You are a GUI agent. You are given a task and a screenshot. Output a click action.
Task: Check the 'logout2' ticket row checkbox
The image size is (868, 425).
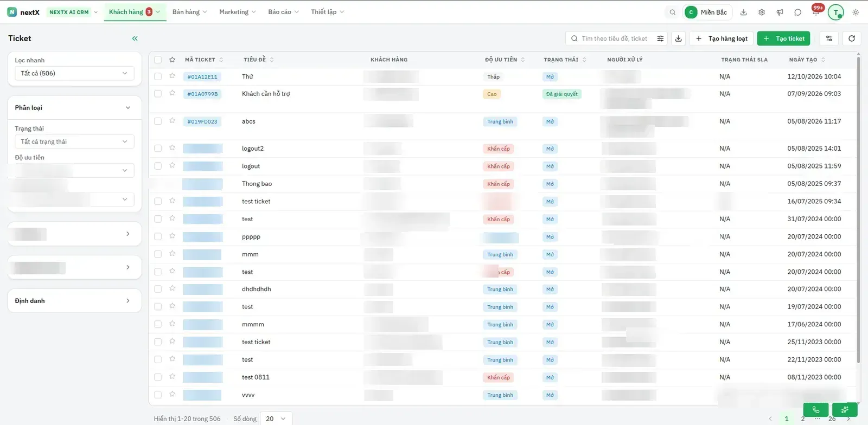[x=158, y=148]
